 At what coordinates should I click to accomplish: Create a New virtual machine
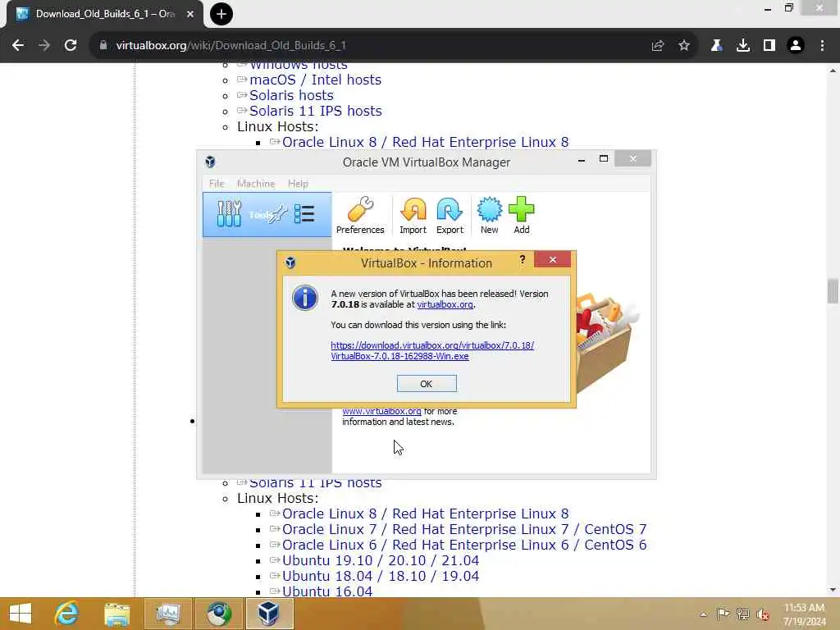click(489, 216)
